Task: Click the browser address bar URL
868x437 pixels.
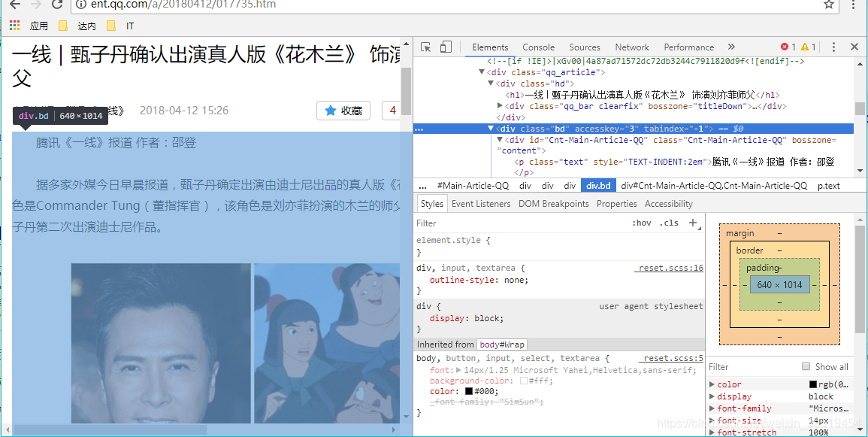Action: pos(183,5)
